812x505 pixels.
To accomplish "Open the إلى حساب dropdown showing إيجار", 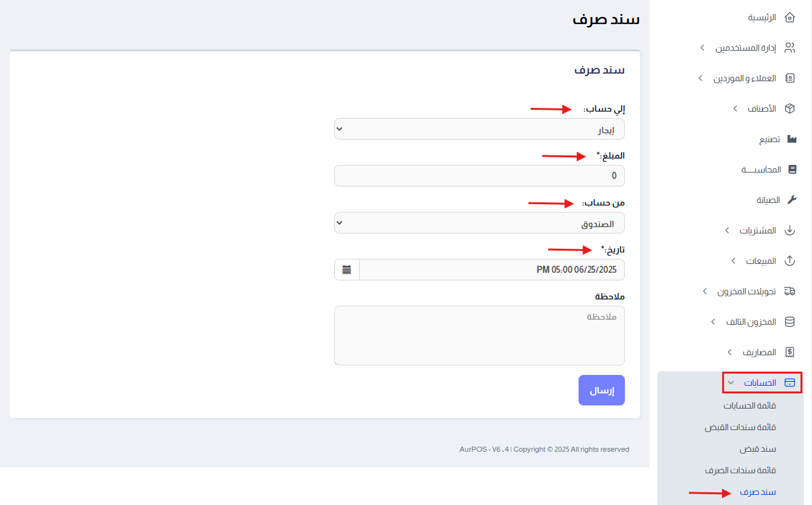I will tap(480, 129).
